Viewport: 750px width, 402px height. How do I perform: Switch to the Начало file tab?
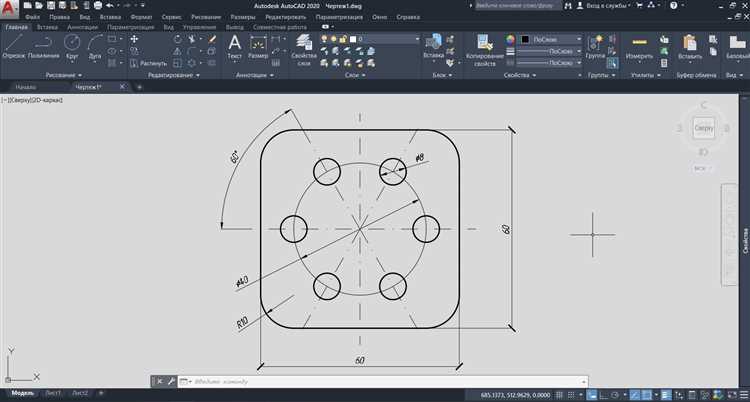(x=25, y=87)
